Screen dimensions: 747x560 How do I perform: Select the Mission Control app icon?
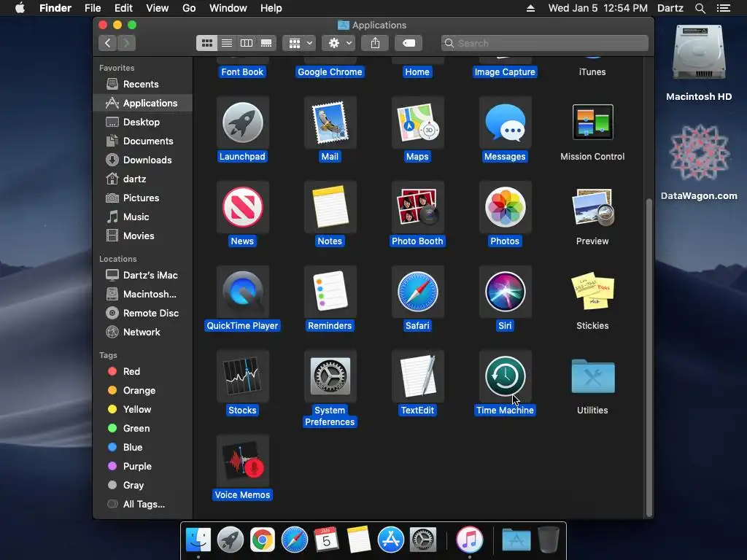(592, 122)
